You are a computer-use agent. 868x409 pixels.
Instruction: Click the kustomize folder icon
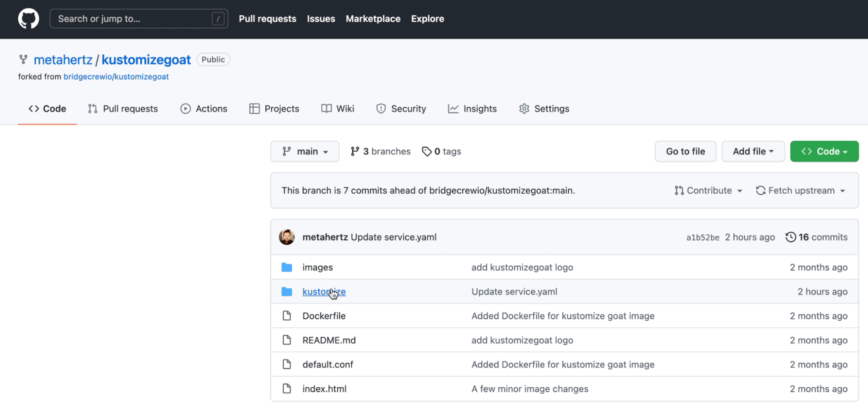pos(287,292)
